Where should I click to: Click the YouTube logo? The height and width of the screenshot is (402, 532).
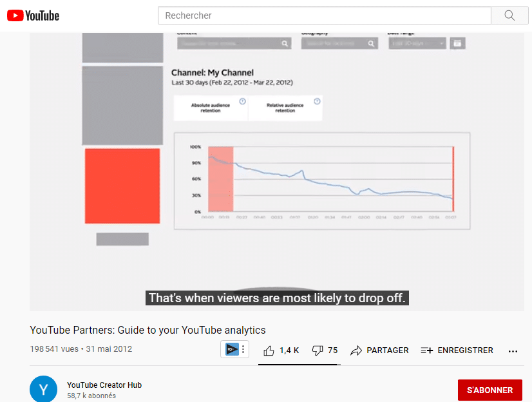click(x=33, y=15)
